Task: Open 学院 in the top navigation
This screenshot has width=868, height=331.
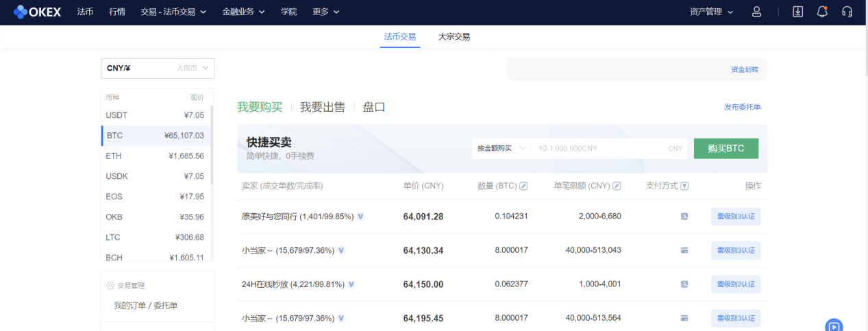Action: (289, 12)
